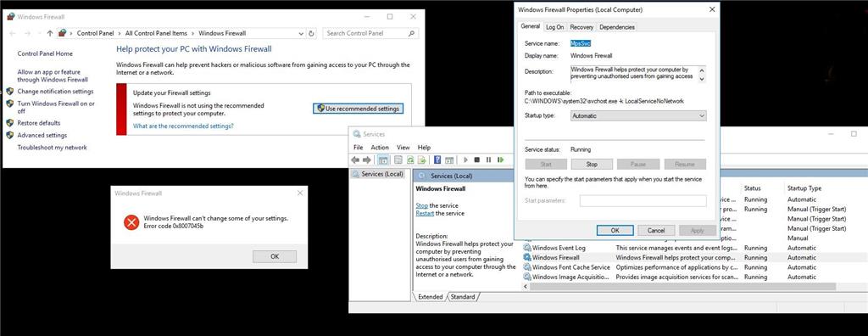Image resolution: width=868 pixels, height=336 pixels.
Task: Click Show/Hide Action Pane icon in Services
Action: pyautogui.click(x=449, y=160)
